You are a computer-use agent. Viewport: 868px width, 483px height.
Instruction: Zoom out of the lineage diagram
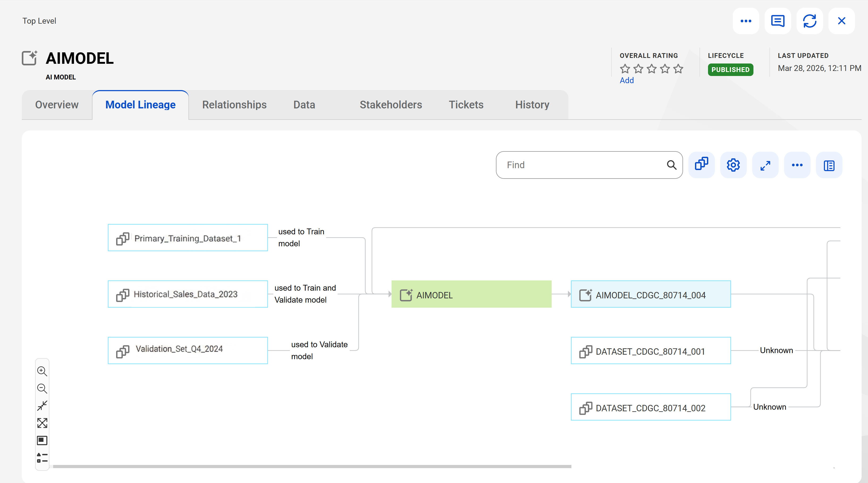click(42, 388)
